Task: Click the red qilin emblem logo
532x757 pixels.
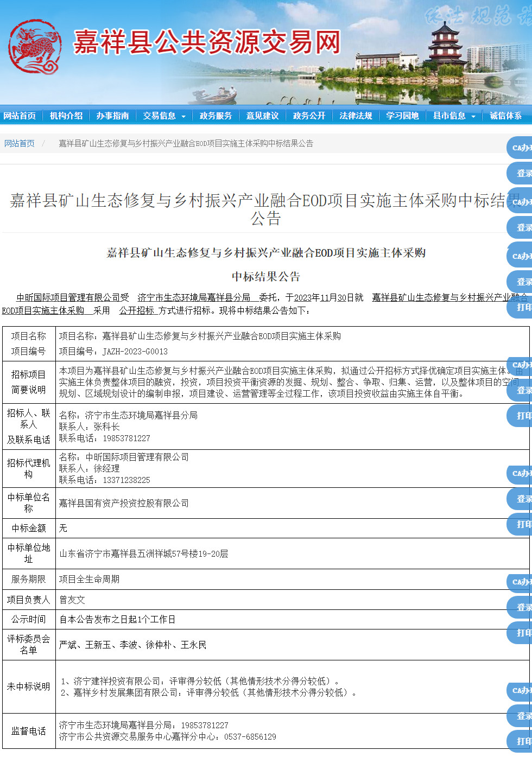Action: click(x=35, y=47)
